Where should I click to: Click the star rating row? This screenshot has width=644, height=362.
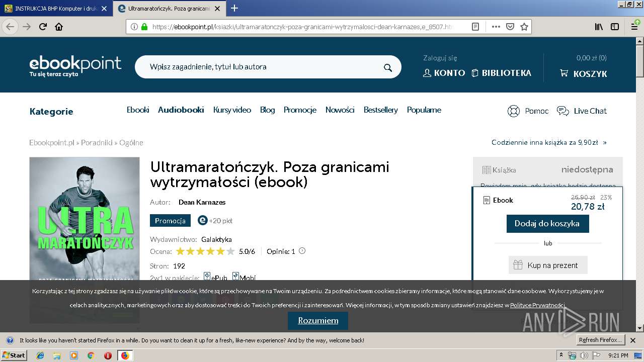tap(205, 251)
